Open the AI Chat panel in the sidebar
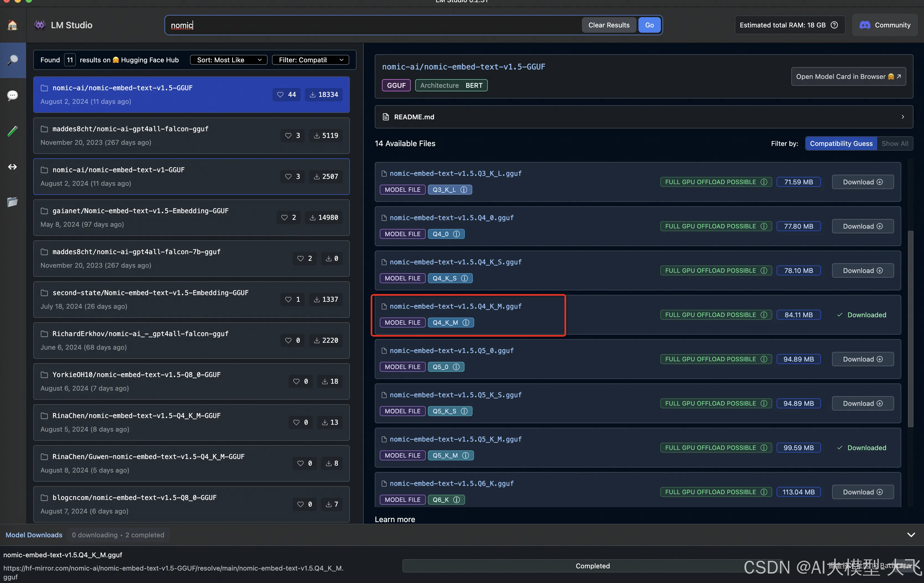The image size is (924, 583). 13,95
